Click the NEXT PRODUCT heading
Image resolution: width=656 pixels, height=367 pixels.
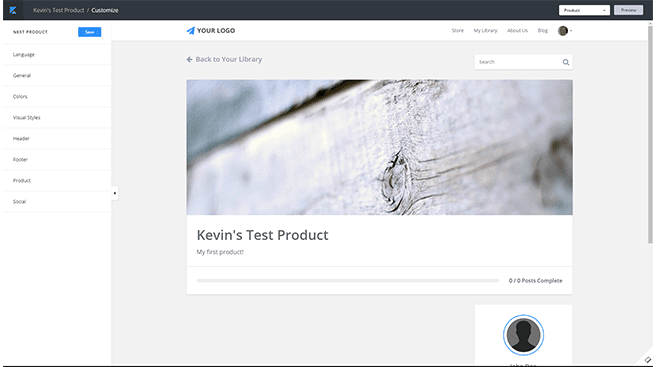pyautogui.click(x=30, y=32)
